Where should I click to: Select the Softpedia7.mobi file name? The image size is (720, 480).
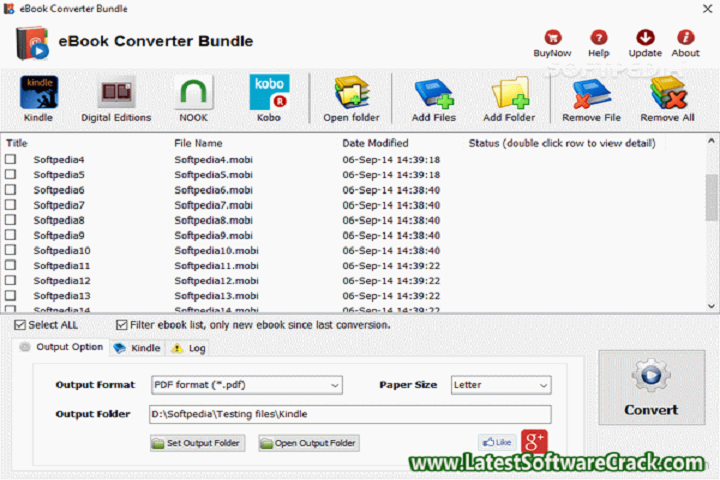(214, 205)
